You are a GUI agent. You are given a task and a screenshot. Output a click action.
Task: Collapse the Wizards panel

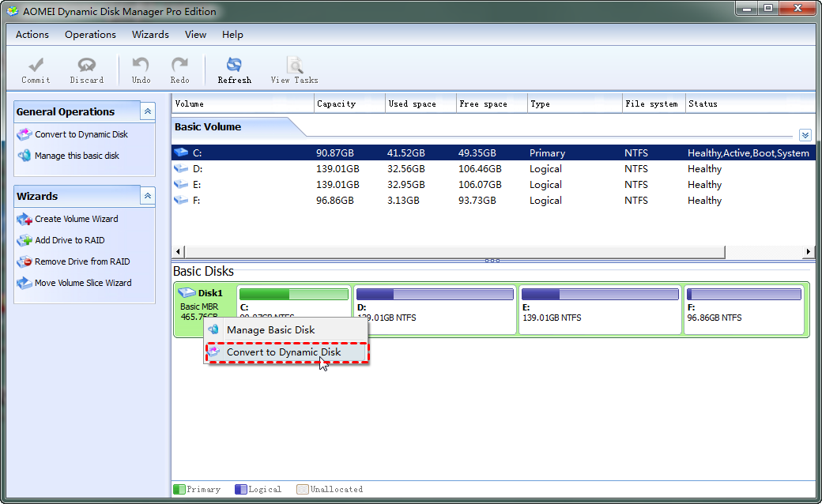click(x=148, y=196)
